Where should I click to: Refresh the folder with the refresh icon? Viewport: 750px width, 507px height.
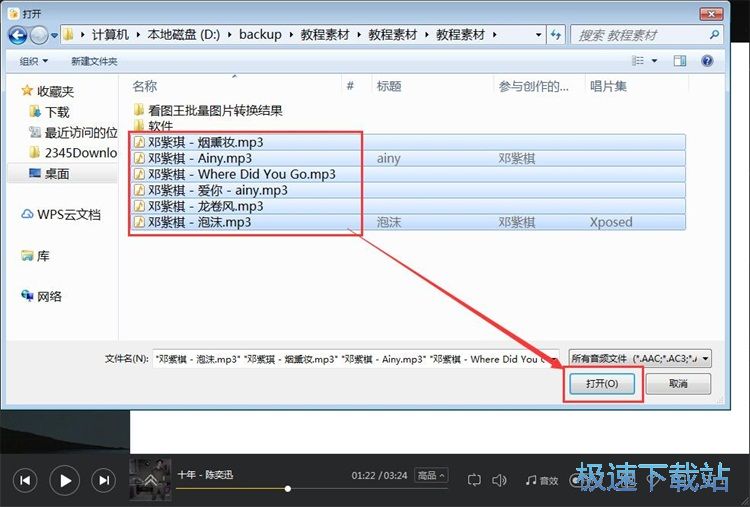tap(555, 35)
